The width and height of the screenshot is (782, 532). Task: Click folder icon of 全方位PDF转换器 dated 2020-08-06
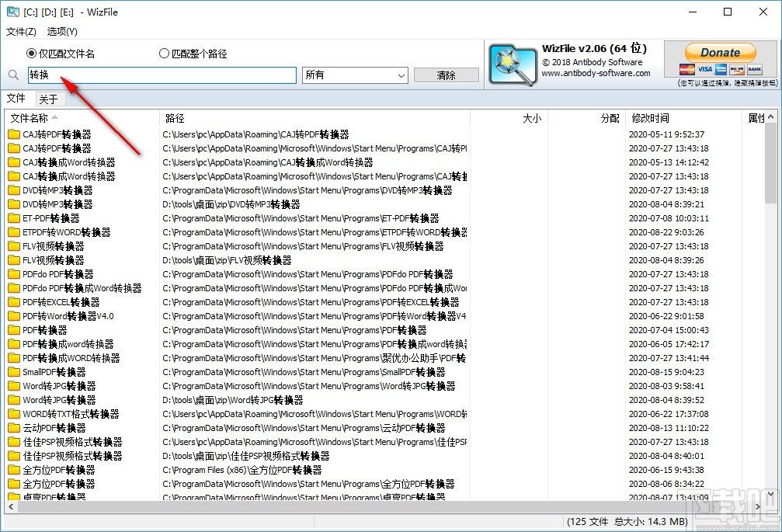[14, 484]
